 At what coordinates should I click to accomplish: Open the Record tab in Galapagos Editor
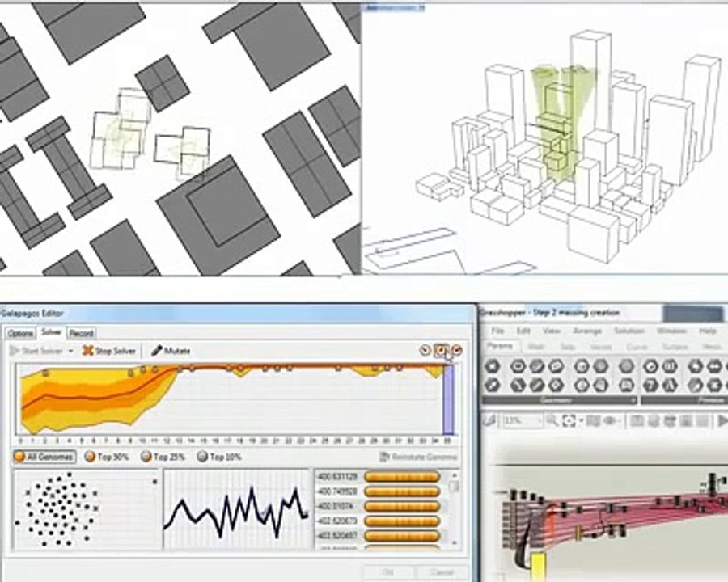pyautogui.click(x=81, y=333)
